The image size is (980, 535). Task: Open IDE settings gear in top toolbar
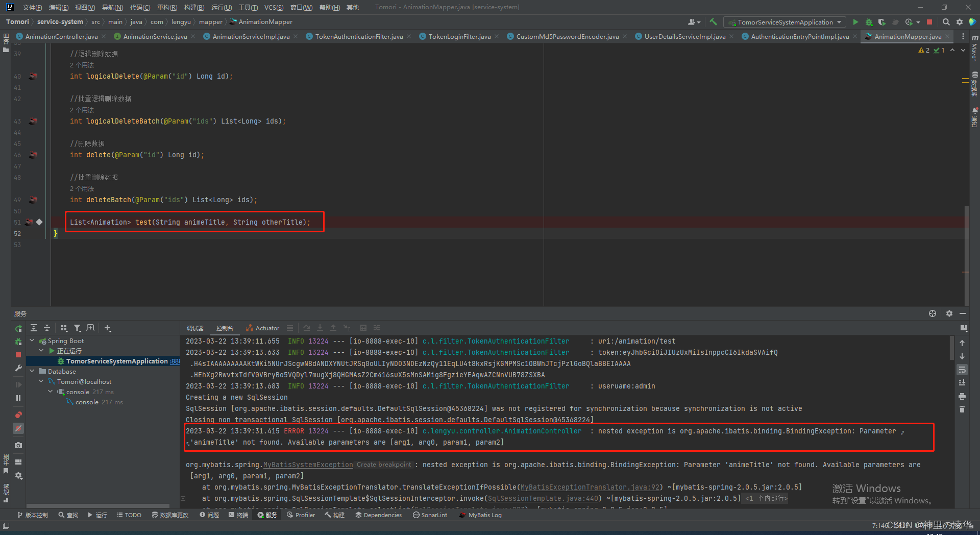coord(960,22)
